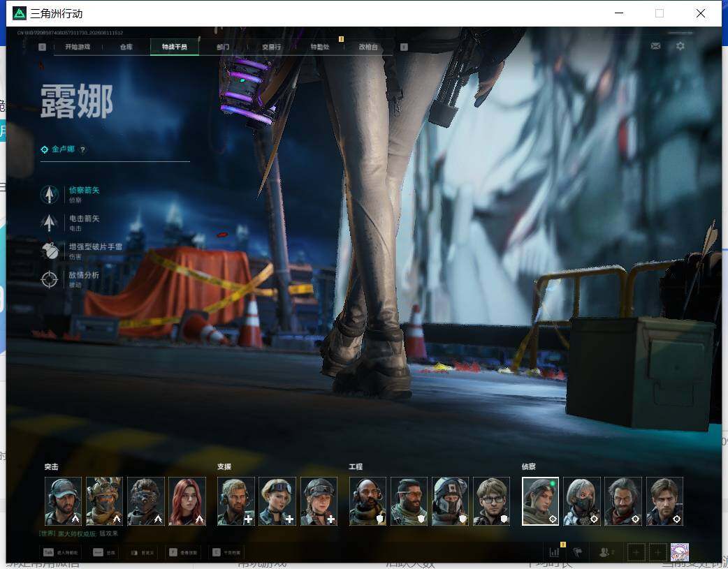This screenshot has height=569, width=728.
Task: Click the 三角洲行动 app logo in title bar
Action: (20, 13)
